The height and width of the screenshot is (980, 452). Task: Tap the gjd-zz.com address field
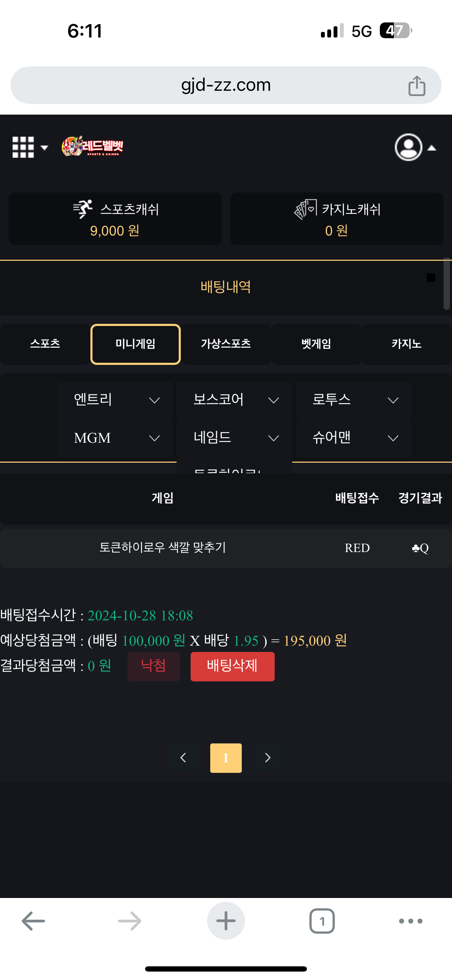pos(226,85)
